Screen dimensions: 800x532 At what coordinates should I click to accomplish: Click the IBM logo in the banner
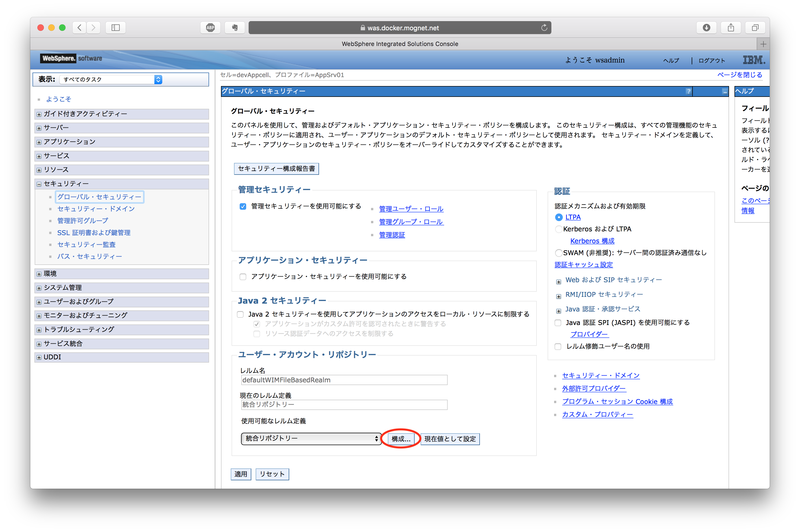tap(753, 60)
